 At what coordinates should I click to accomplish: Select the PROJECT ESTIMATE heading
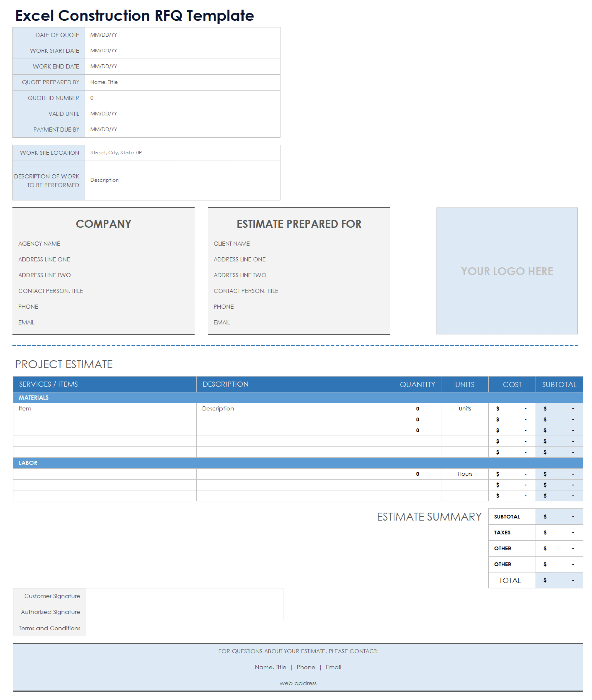tap(64, 364)
